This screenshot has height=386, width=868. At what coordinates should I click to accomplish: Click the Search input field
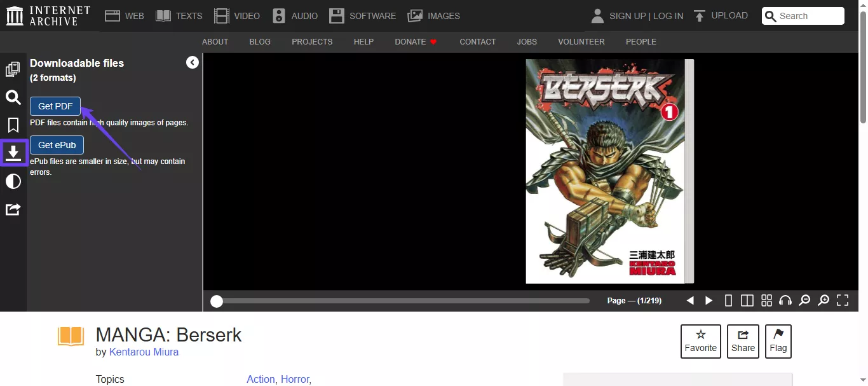click(x=807, y=16)
